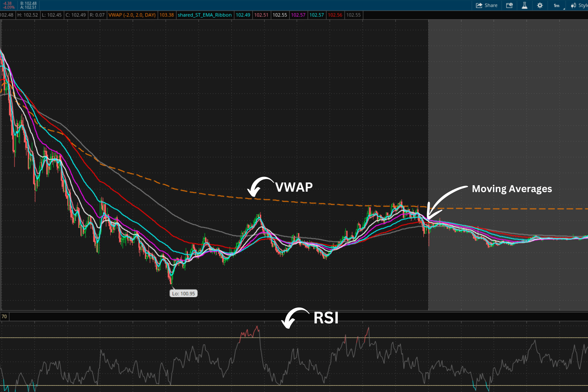Click the magenta EMA value 102.57

(x=298, y=15)
